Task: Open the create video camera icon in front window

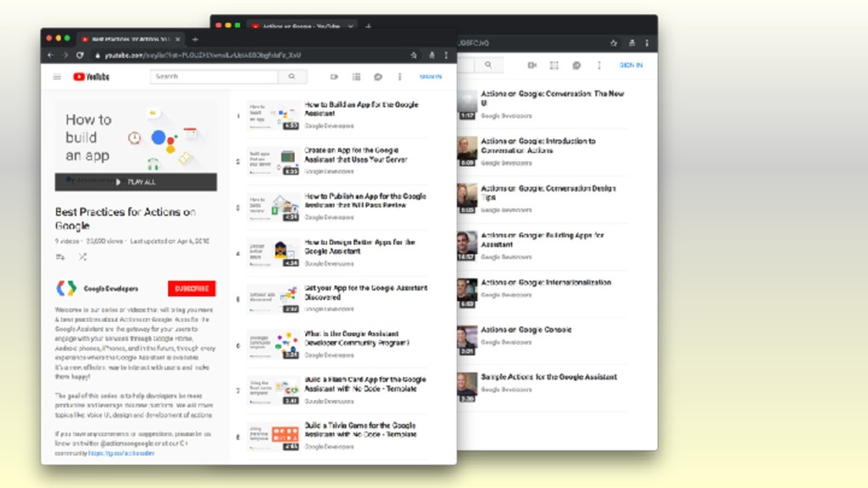Action: pos(334,77)
